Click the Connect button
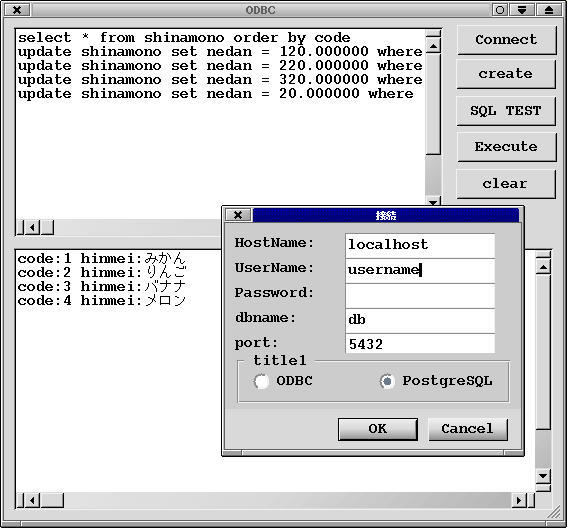This screenshot has width=567, height=528. coord(506,40)
